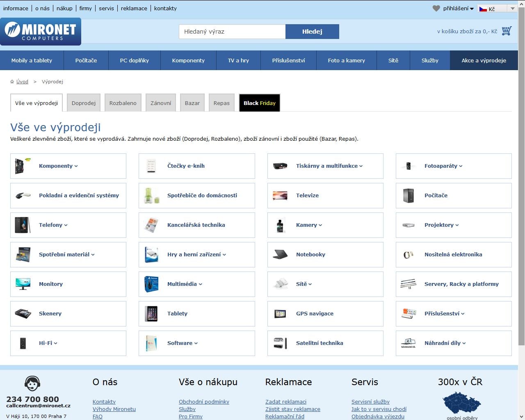Click the Fotoaparáty camera image
The image size is (525, 420).
tap(408, 166)
